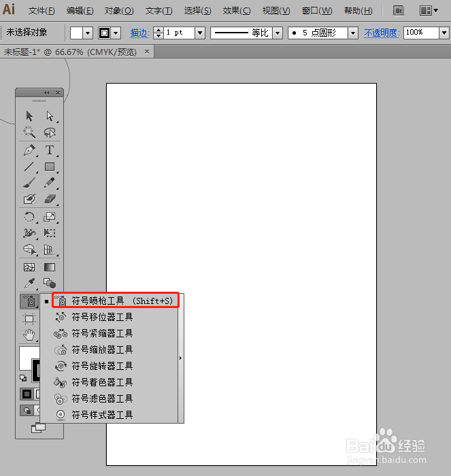The image size is (451, 476).
Task: Select the Blend tool
Action: pyautogui.click(x=50, y=284)
